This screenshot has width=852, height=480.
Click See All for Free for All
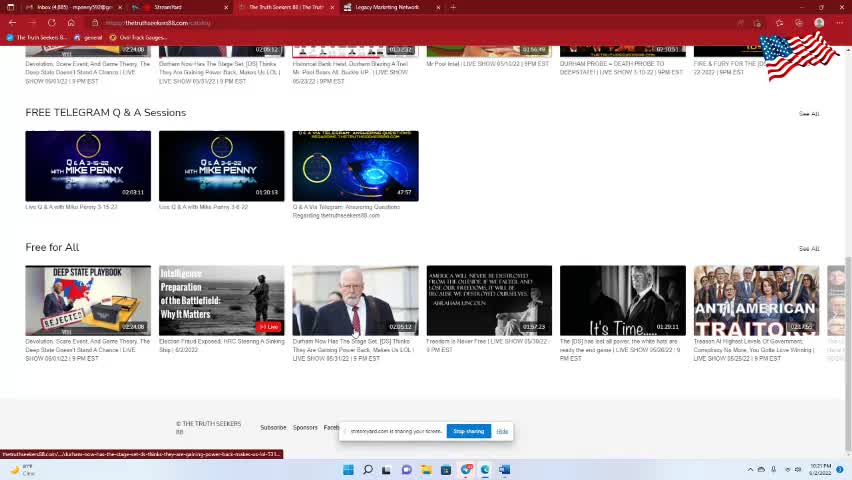809,248
